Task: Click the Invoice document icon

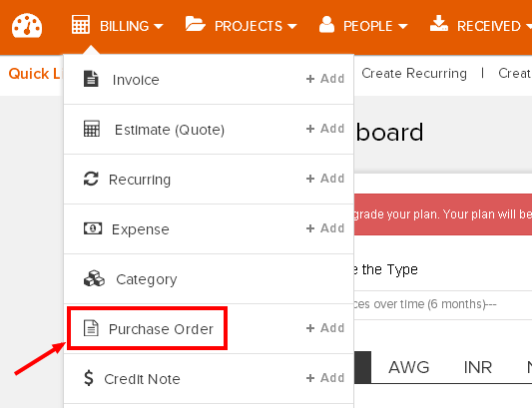Action: [91, 79]
